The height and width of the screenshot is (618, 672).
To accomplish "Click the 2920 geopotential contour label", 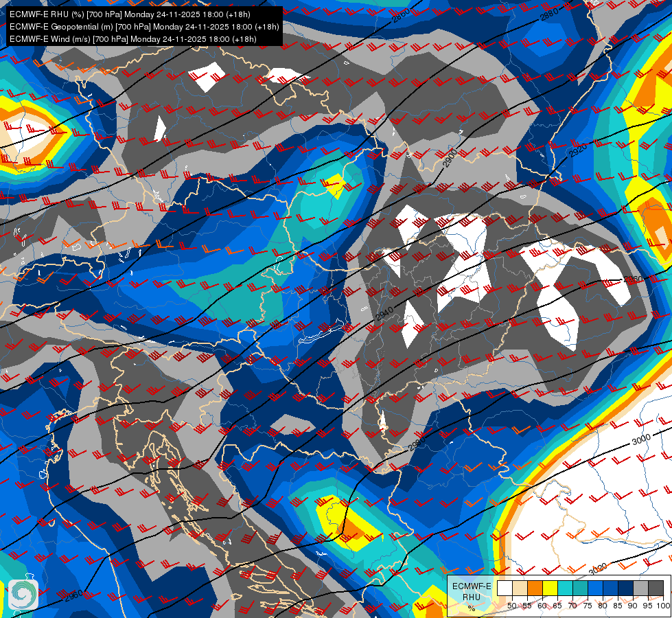I will click(x=578, y=150).
